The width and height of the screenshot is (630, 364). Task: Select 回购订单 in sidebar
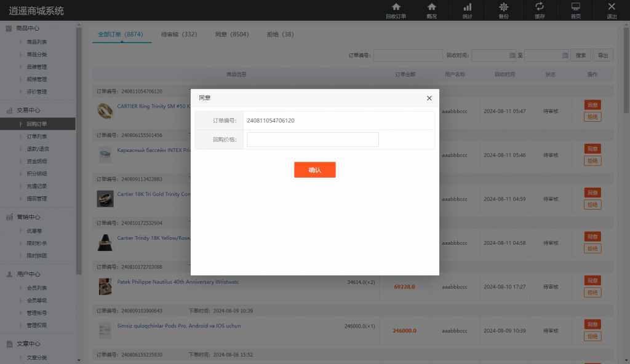coord(38,124)
